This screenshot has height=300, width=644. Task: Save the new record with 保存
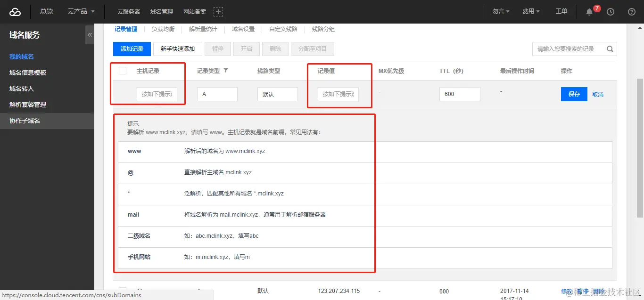[574, 94]
